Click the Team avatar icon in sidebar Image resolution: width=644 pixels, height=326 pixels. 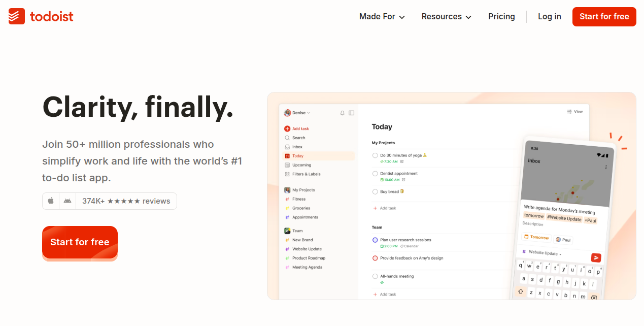click(287, 231)
